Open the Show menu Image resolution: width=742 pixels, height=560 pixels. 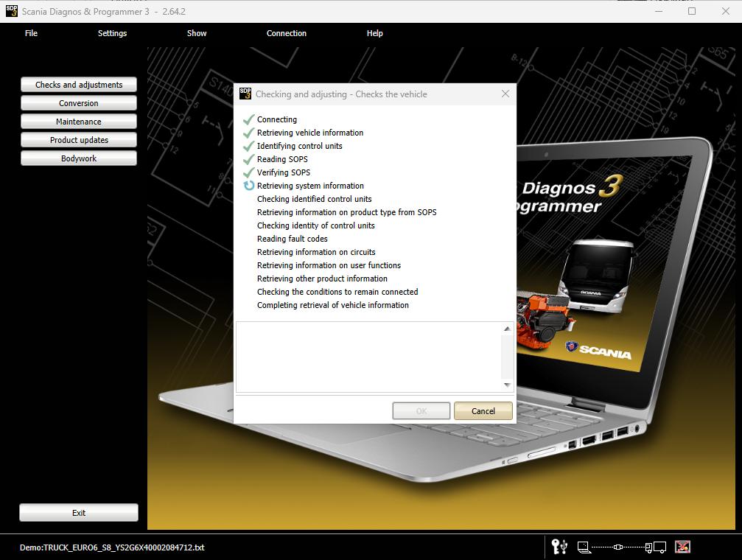point(197,33)
